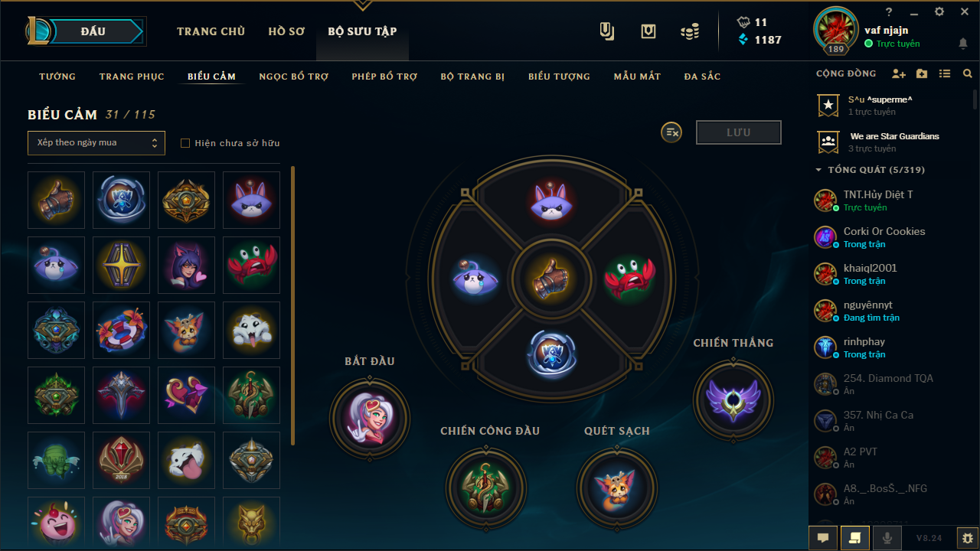
Task: Open the store coins icon
Action: click(x=690, y=31)
